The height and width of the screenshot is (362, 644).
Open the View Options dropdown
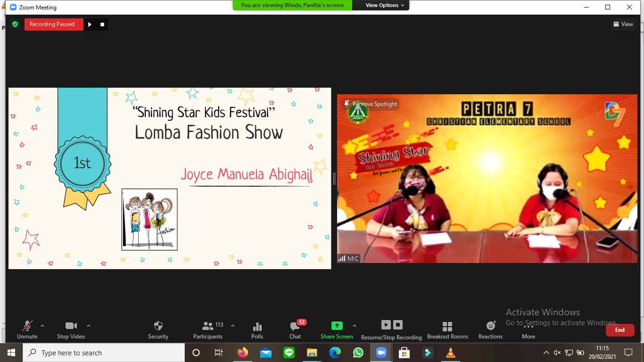(385, 5)
